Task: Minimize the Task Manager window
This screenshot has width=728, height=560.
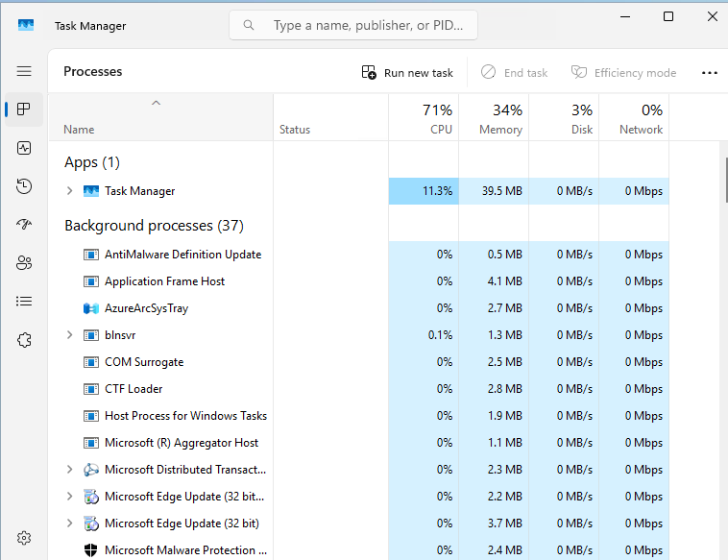Action: pos(625,16)
